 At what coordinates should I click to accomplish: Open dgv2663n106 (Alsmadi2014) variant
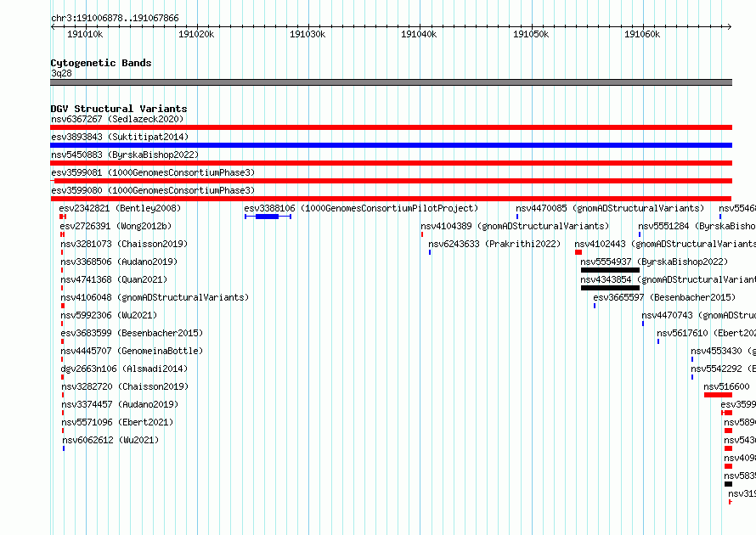coord(124,369)
